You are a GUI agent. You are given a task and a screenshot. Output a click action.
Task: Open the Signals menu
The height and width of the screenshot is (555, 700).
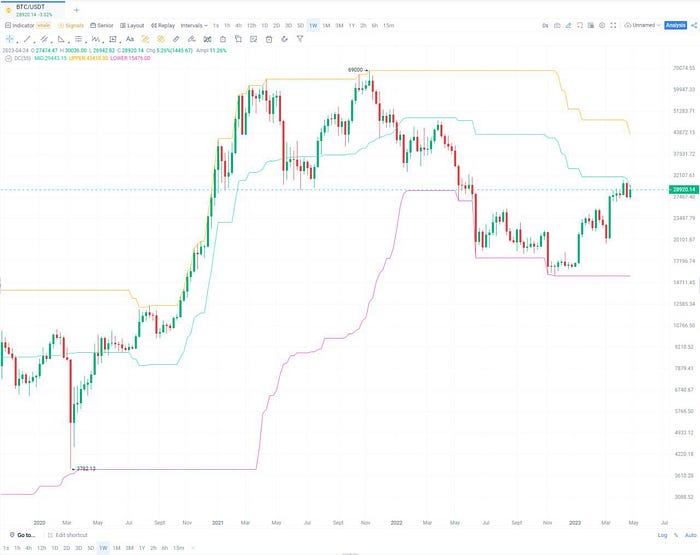point(71,25)
